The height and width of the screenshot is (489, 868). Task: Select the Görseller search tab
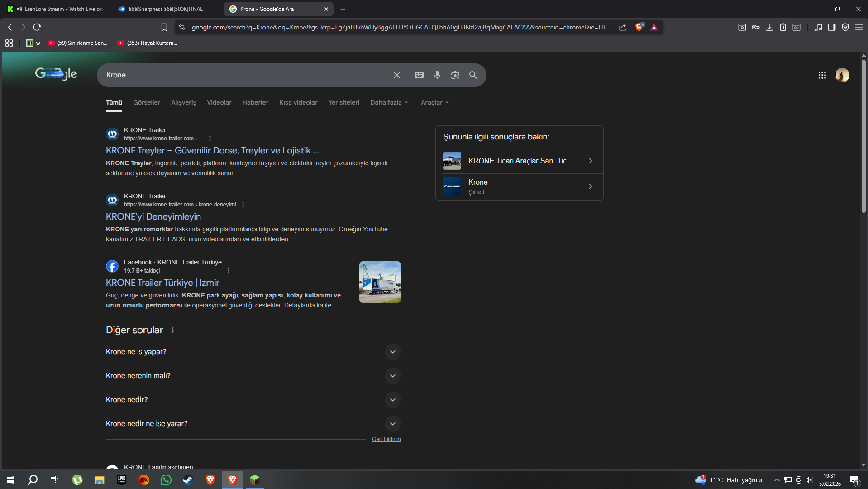147,102
